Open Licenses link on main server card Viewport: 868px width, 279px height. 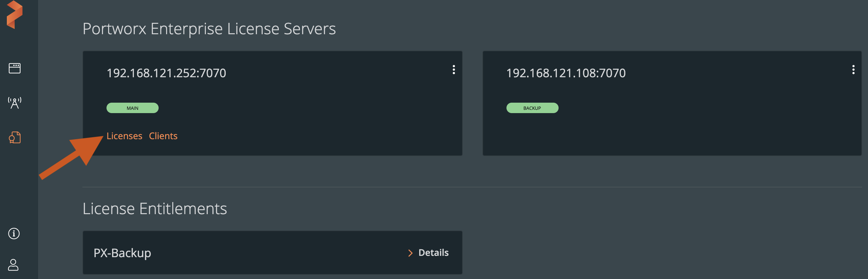point(124,136)
